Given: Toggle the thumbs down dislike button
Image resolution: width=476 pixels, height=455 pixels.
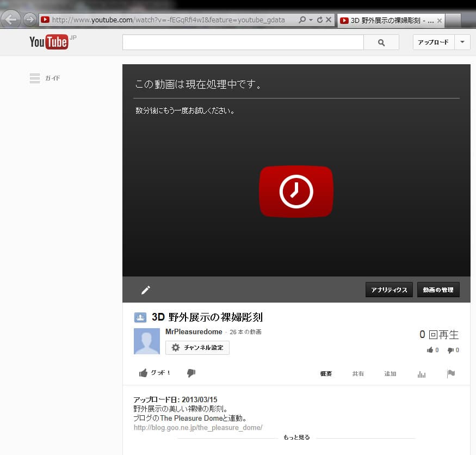Looking at the screenshot, I should pos(191,373).
